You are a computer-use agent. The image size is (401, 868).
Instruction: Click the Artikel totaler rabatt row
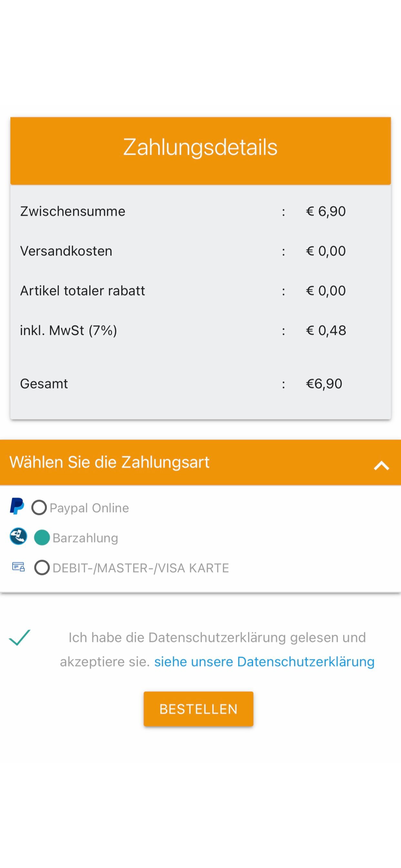tap(200, 291)
